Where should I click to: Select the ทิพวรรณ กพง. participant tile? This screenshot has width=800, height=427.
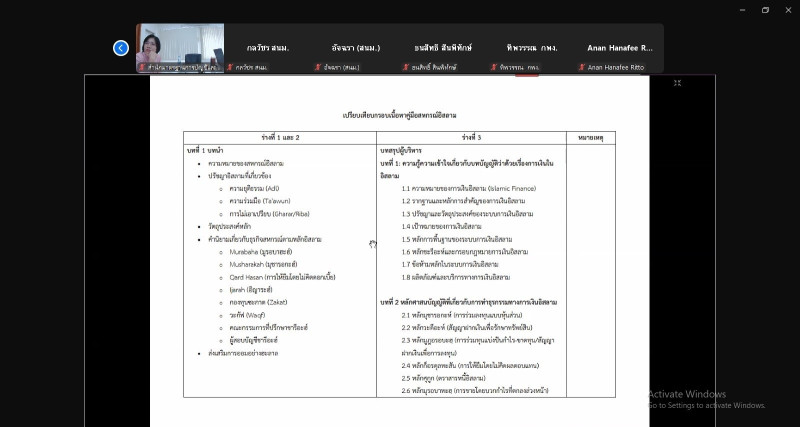(x=532, y=48)
